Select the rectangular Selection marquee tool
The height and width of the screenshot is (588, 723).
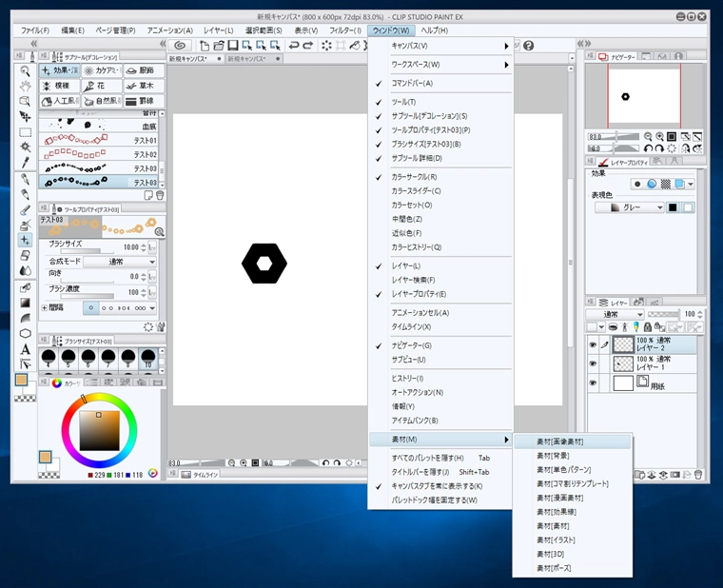(x=25, y=132)
